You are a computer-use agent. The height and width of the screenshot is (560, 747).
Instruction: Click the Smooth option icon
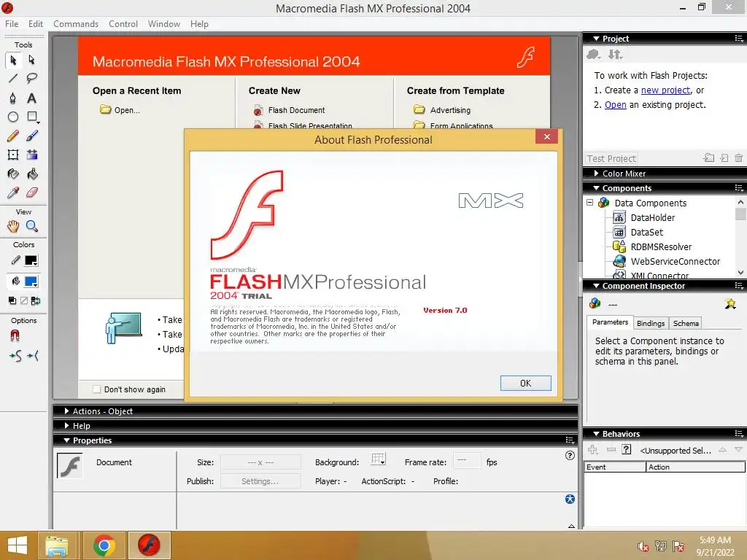coord(15,356)
